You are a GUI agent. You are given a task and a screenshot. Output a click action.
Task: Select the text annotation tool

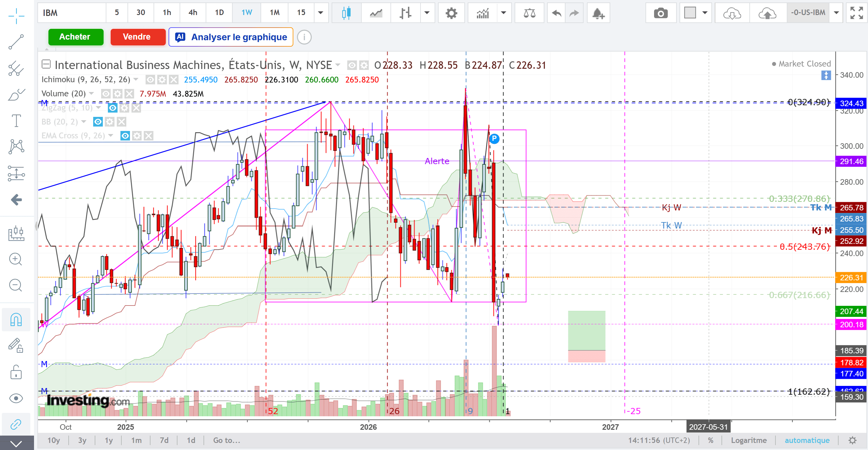point(16,121)
